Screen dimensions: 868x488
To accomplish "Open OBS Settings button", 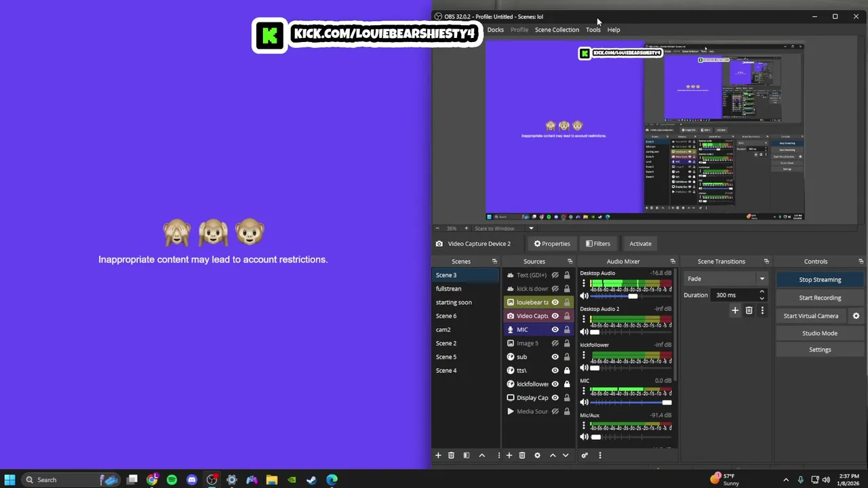I will (x=820, y=350).
